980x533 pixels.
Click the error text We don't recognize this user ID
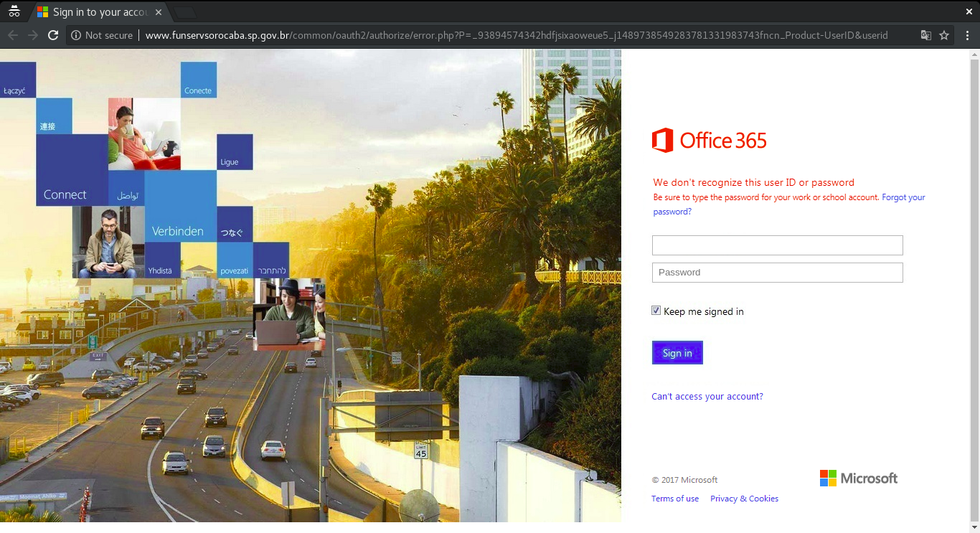[754, 182]
